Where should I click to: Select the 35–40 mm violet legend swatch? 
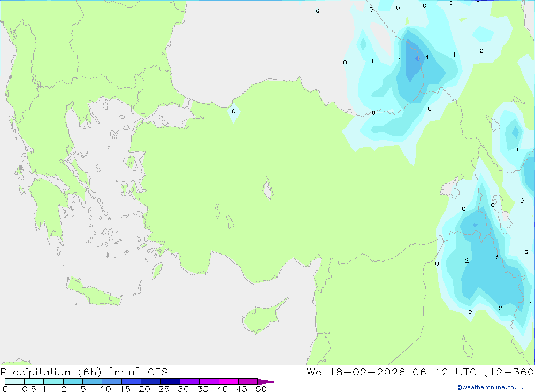[x=209, y=381]
